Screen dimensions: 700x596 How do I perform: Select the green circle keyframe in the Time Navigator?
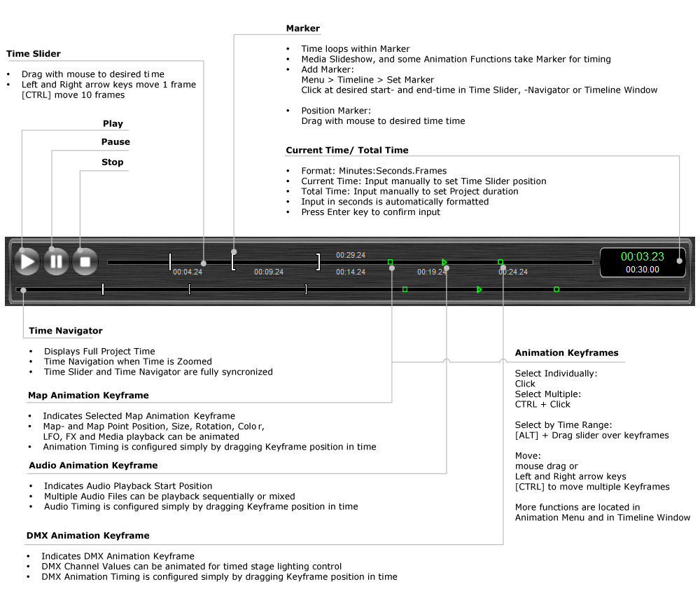(x=556, y=289)
